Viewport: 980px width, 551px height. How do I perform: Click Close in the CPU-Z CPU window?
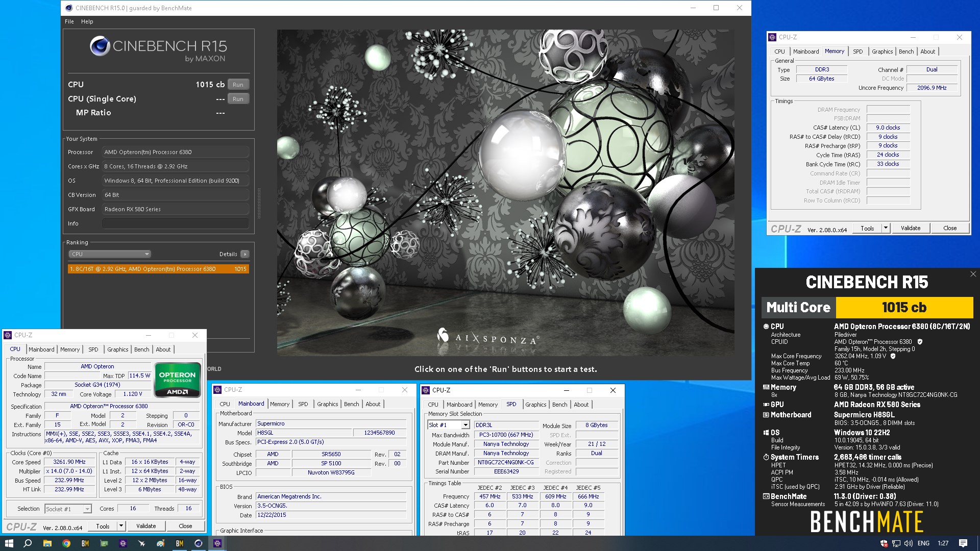pos(185,526)
